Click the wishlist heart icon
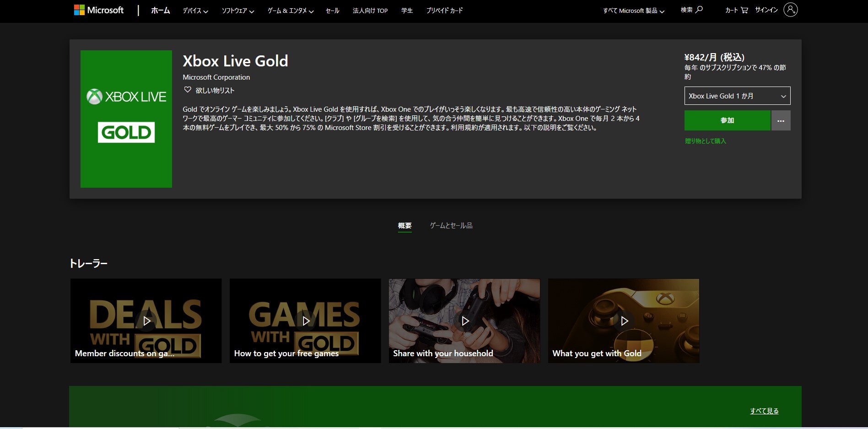 (188, 90)
